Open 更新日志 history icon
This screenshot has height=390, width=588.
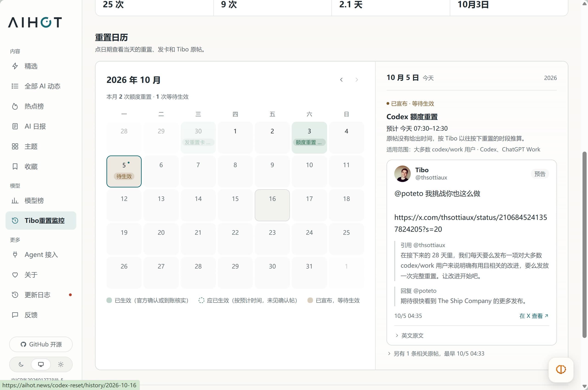pos(15,295)
